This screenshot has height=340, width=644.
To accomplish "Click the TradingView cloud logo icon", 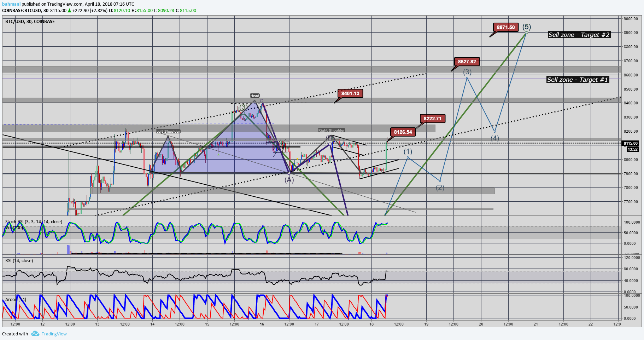I will pyautogui.click(x=35, y=333).
